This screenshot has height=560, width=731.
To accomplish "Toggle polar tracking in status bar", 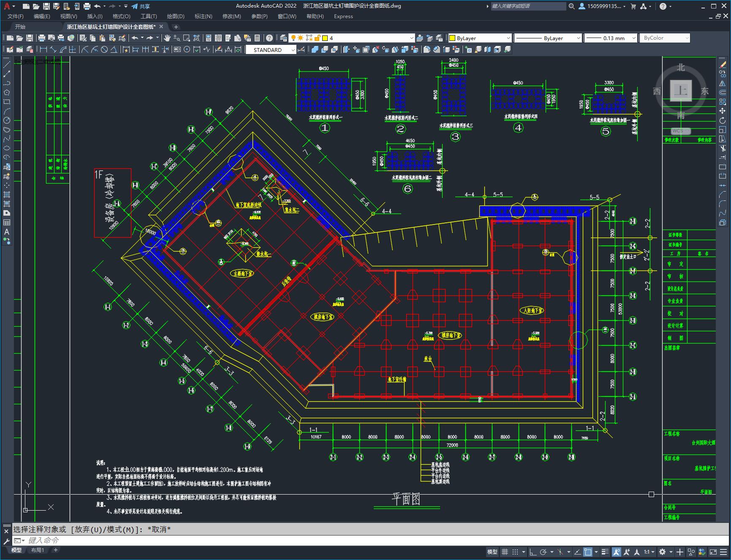I will coord(543,552).
